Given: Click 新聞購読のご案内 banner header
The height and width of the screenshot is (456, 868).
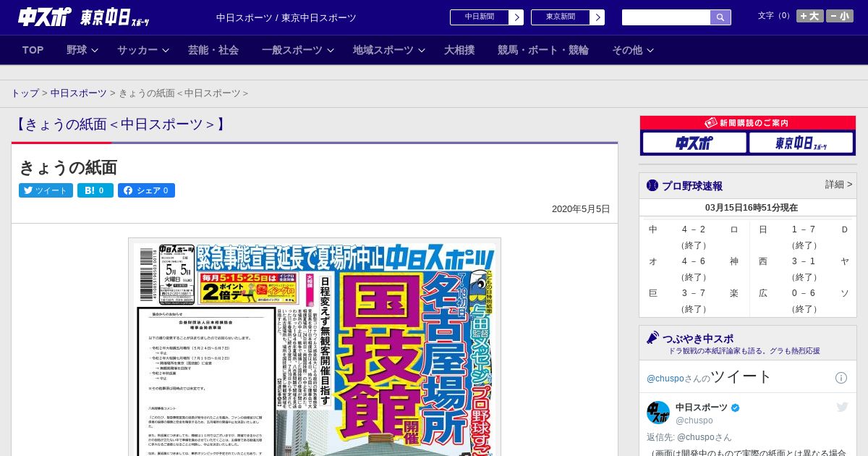Looking at the screenshot, I should point(748,123).
